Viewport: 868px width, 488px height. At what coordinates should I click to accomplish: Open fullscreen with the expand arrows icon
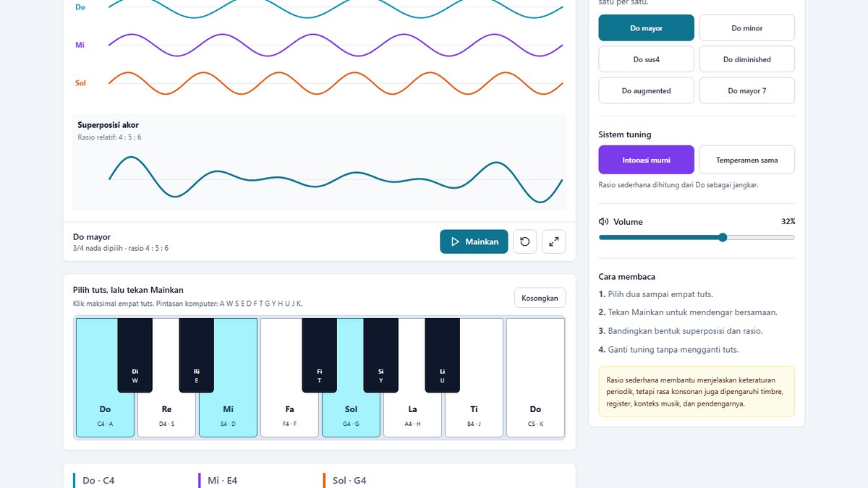tap(554, 241)
